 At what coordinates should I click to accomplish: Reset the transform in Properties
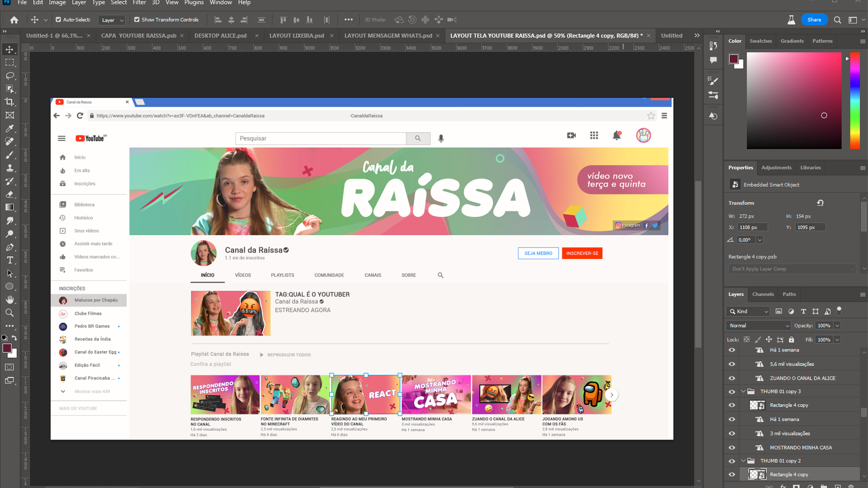point(820,203)
